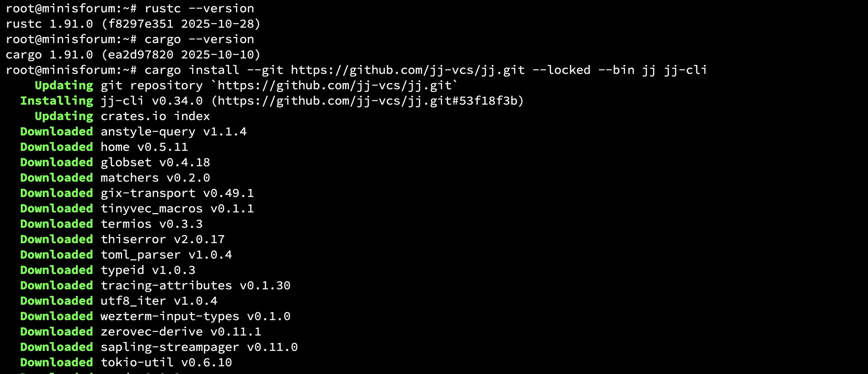Click the thiserror v2.0.17 package line

point(162,239)
